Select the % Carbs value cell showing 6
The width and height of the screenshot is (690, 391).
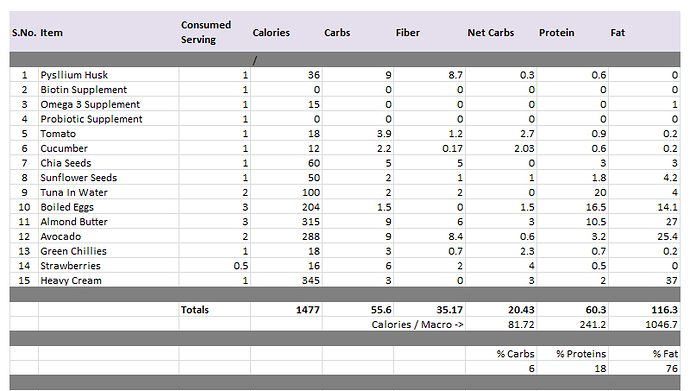501,369
